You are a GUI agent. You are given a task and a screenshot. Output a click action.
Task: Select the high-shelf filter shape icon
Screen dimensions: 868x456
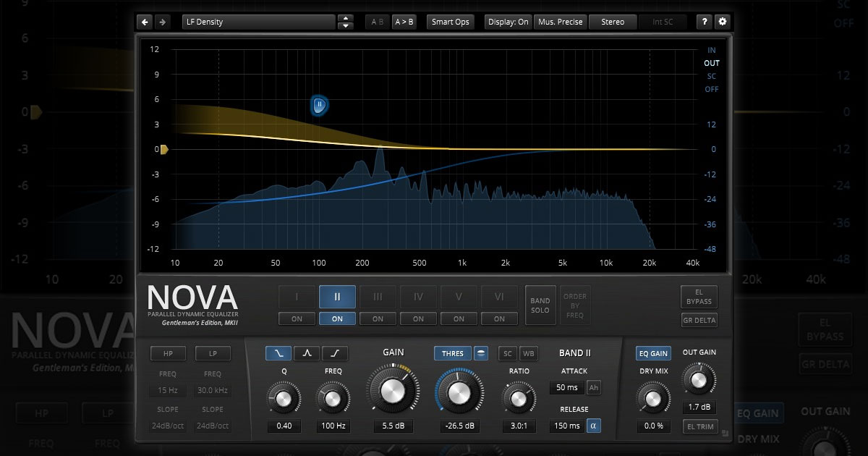(335, 353)
